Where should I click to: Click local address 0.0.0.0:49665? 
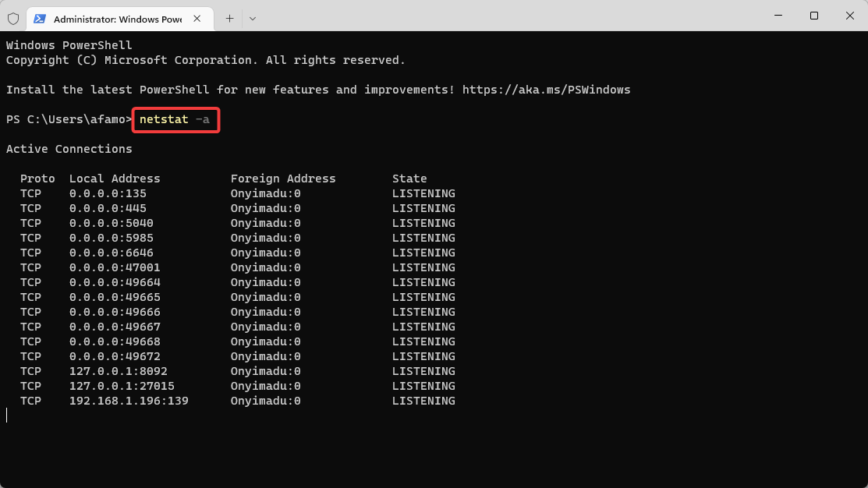115,297
